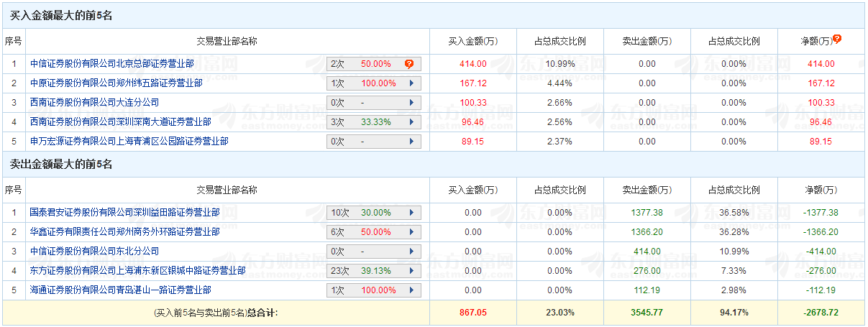Image resolution: width=868 pixels, height=327 pixels.
Task: Click the total net amount -2678.72 cell
Action: (821, 313)
